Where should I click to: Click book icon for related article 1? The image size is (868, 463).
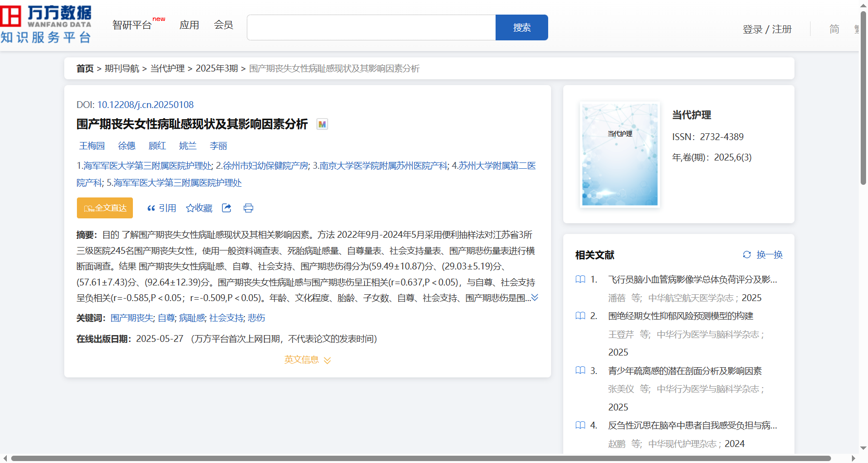coord(580,279)
